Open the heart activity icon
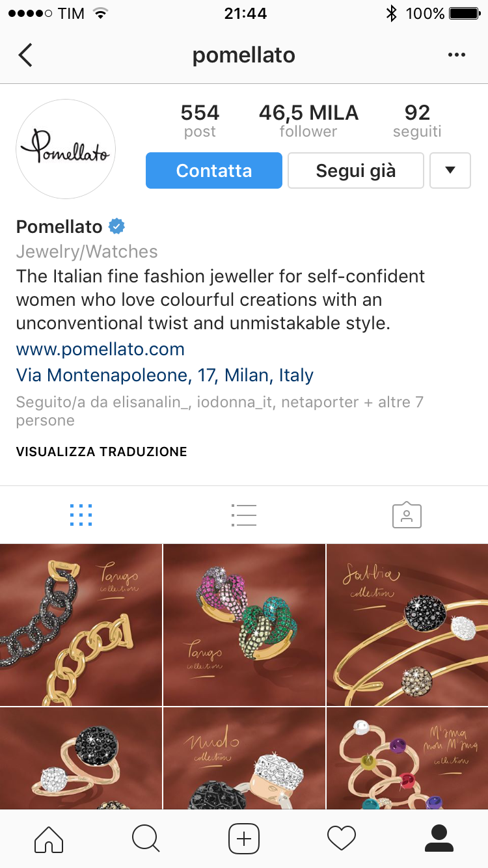 pyautogui.click(x=342, y=838)
